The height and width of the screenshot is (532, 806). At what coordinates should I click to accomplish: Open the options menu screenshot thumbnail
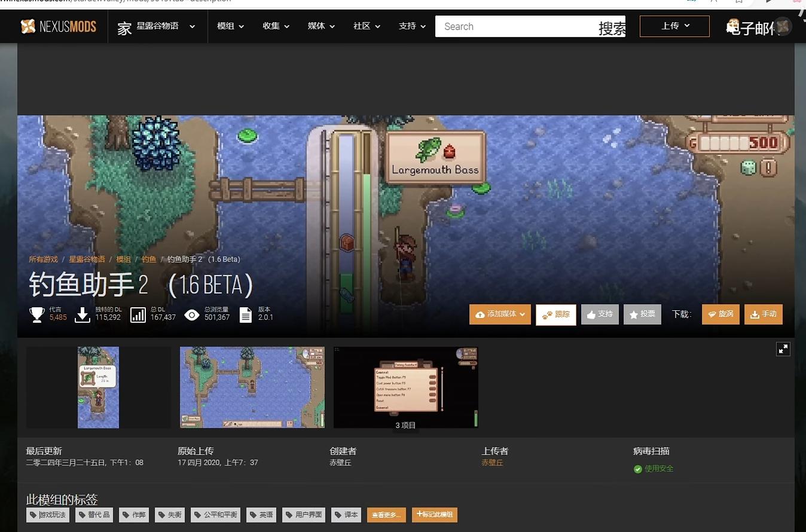tap(405, 387)
